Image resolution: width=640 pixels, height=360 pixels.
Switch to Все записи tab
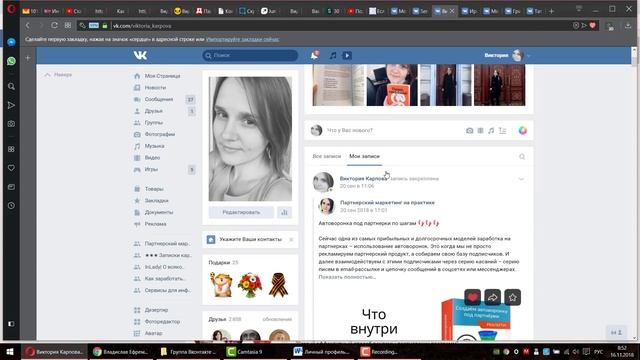coord(327,156)
